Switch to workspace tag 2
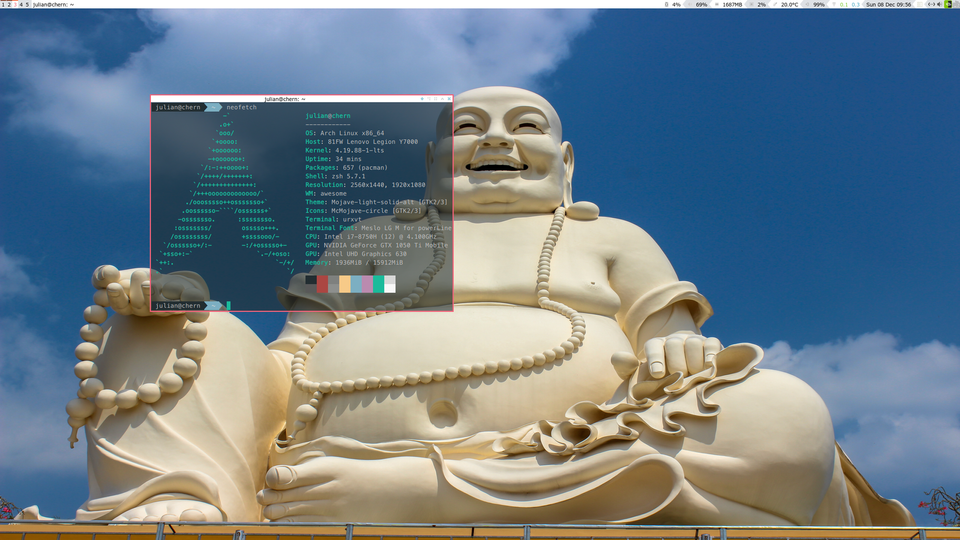The height and width of the screenshot is (540, 960). 9,4
